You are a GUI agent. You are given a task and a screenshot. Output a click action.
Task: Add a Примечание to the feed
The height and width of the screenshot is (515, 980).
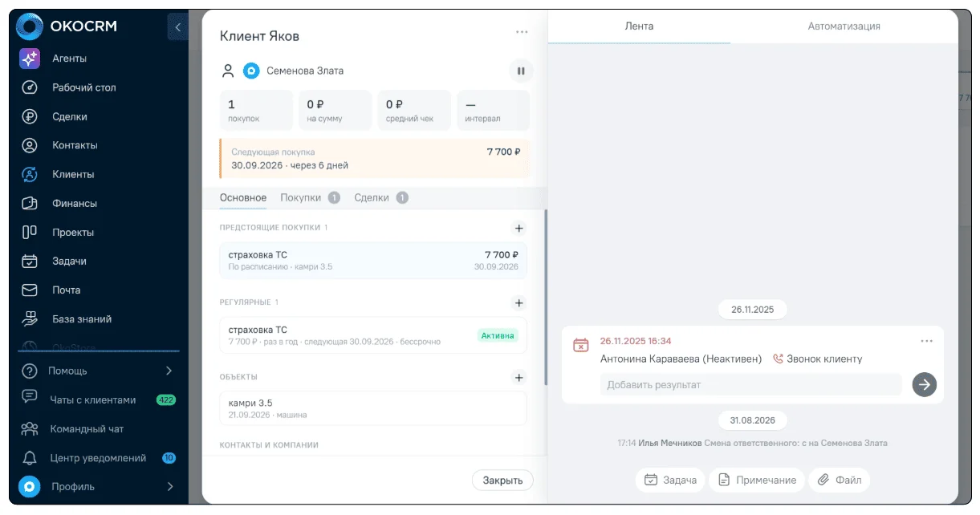(x=757, y=480)
